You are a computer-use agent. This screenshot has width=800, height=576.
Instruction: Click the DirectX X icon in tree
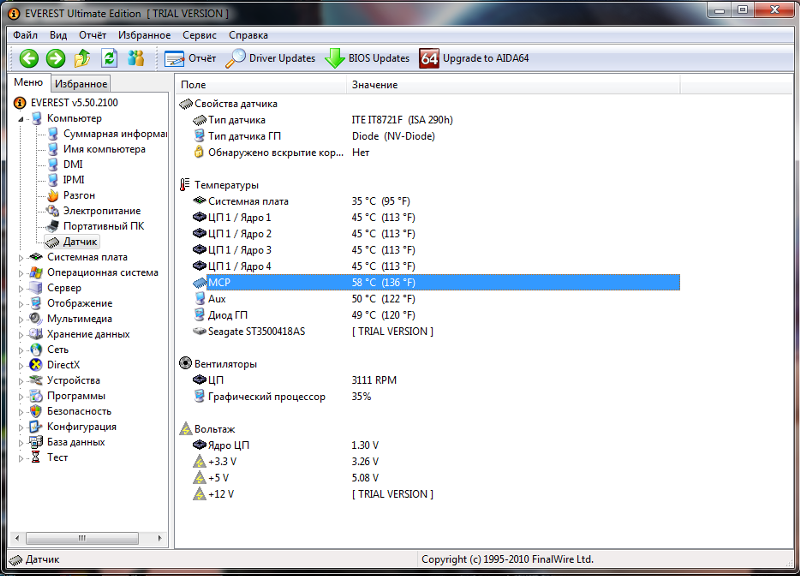pyautogui.click(x=36, y=365)
